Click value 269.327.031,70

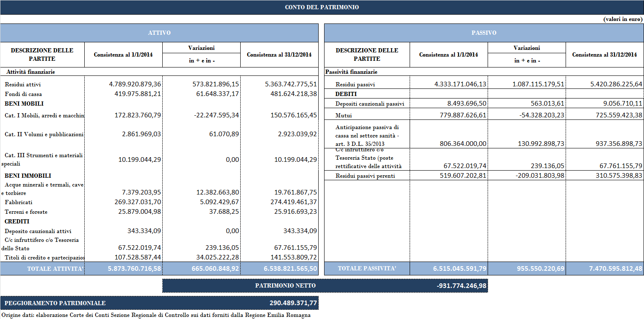pos(138,202)
